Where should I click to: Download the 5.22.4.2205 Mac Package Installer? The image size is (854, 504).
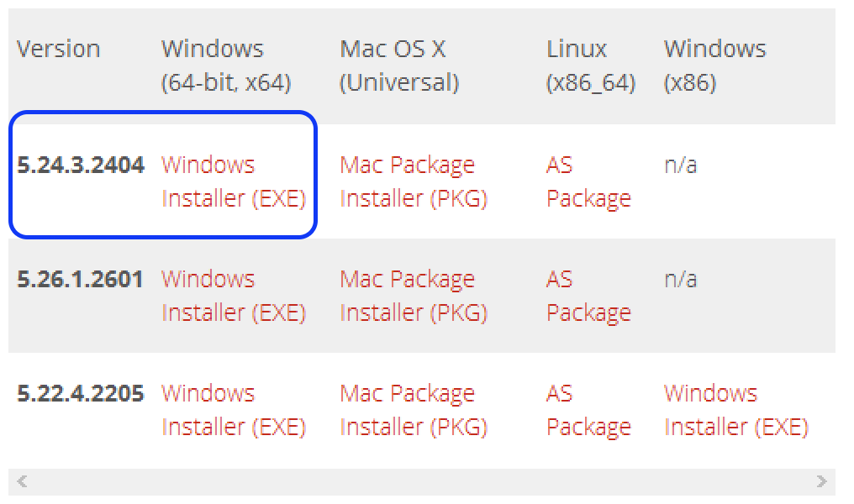click(413, 410)
